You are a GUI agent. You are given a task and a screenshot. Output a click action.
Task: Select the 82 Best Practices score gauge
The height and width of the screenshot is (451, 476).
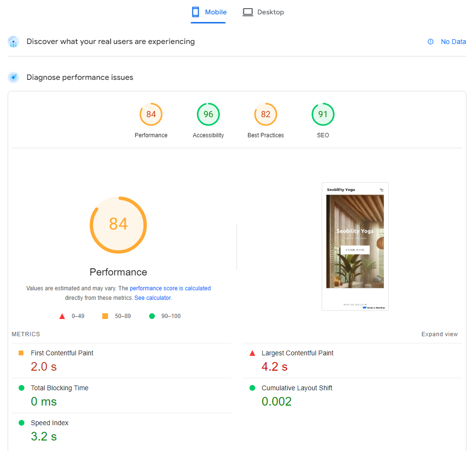click(x=266, y=114)
